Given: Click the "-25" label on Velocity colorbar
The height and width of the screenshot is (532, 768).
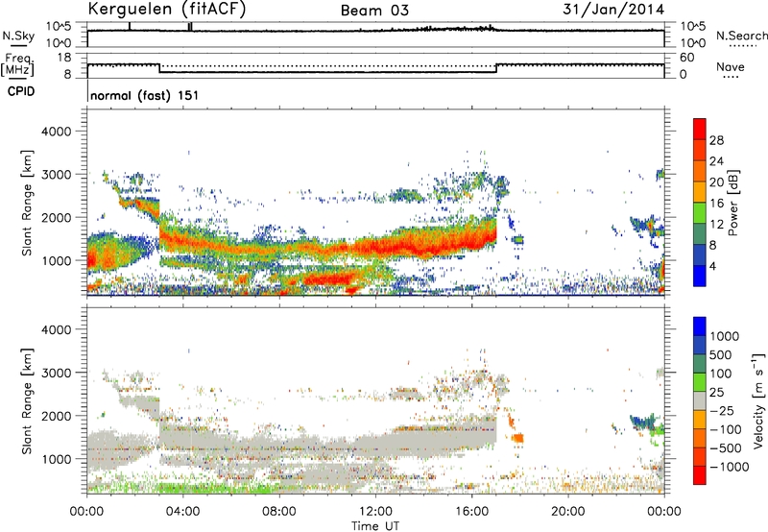Looking at the screenshot, I should (722, 410).
